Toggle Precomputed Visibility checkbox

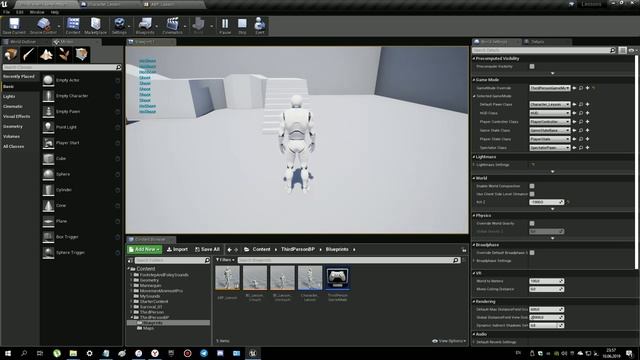click(x=532, y=66)
